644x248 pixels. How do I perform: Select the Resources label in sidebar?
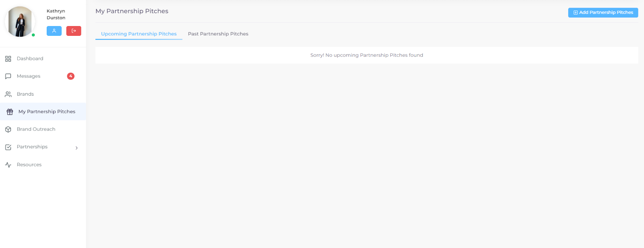click(x=29, y=165)
